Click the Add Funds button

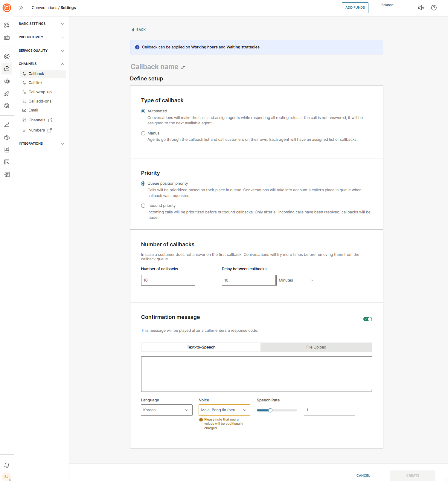(355, 8)
